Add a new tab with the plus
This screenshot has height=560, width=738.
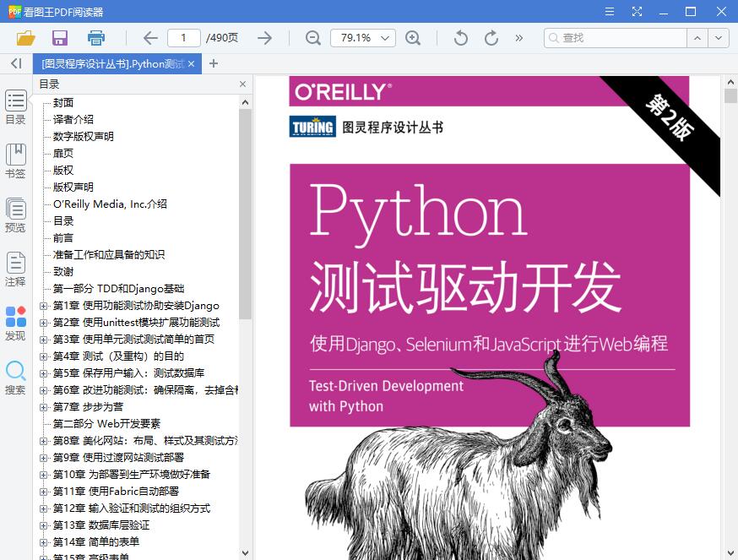click(x=214, y=63)
